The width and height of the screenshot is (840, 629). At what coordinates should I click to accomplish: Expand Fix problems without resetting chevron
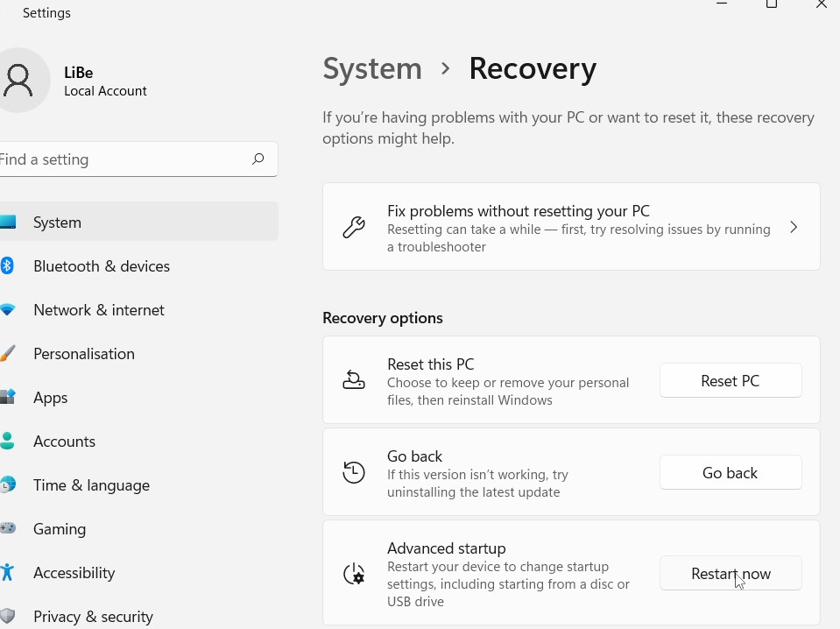(x=794, y=228)
